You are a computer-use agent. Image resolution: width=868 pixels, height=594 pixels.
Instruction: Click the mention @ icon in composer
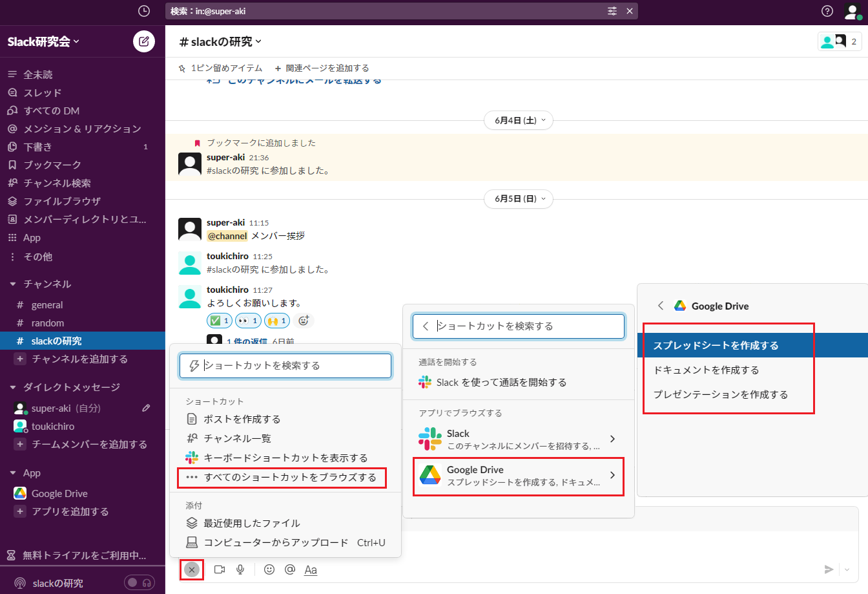click(x=290, y=569)
